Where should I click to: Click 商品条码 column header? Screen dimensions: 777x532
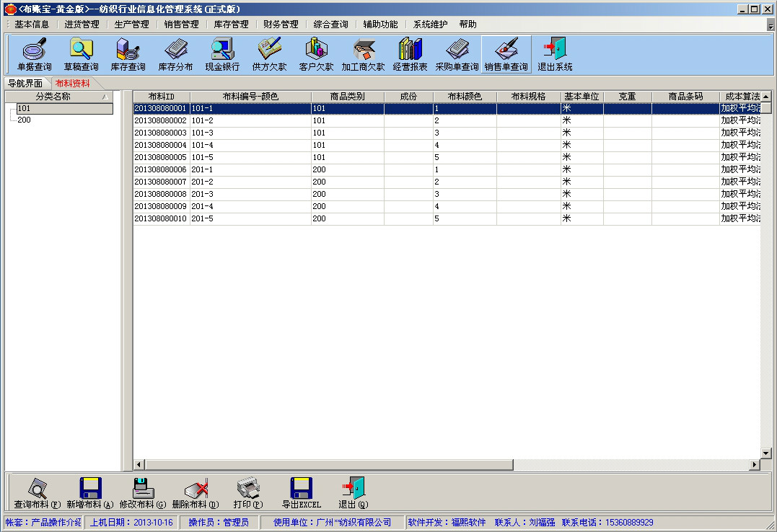pyautogui.click(x=685, y=97)
